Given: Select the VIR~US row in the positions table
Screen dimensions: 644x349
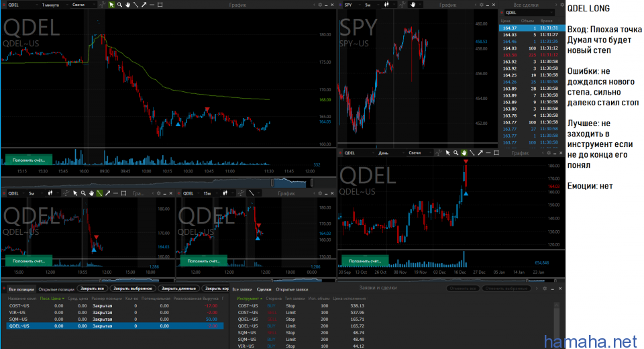Looking at the screenshot, I should (115, 312).
